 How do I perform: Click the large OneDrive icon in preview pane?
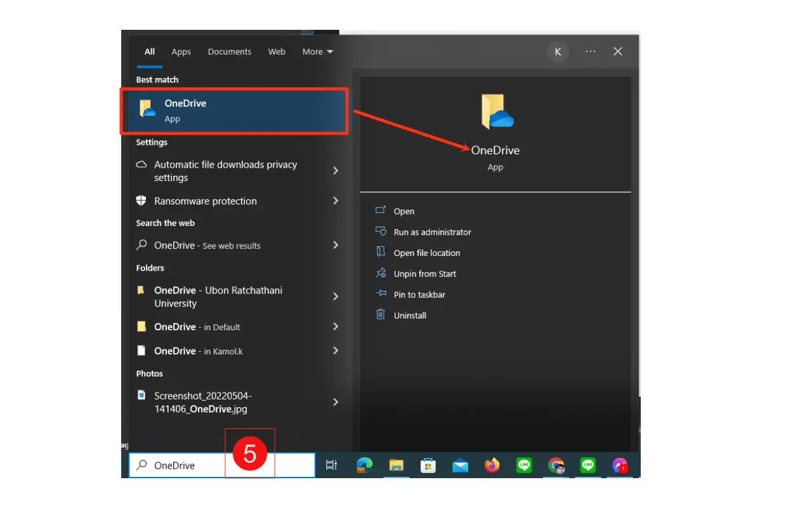coord(497,111)
